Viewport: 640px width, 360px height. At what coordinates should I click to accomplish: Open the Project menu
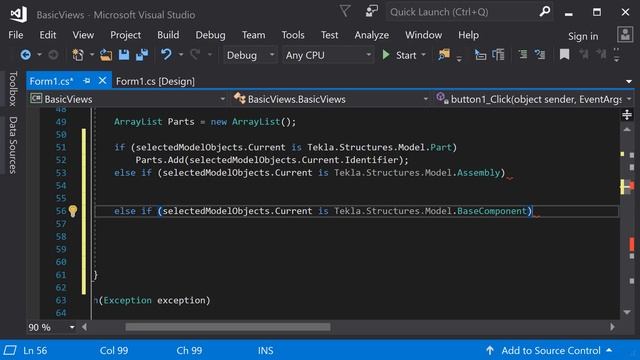[126, 35]
